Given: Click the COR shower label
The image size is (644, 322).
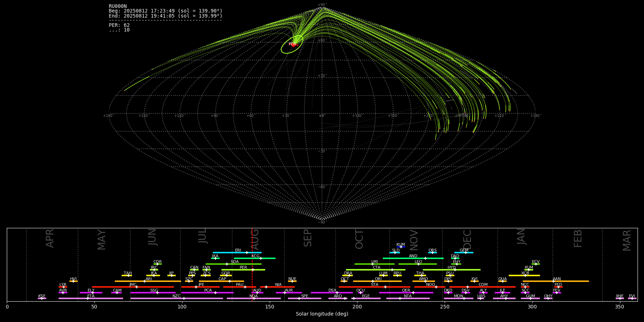Looking at the screenshot, I should [x=157, y=262].
